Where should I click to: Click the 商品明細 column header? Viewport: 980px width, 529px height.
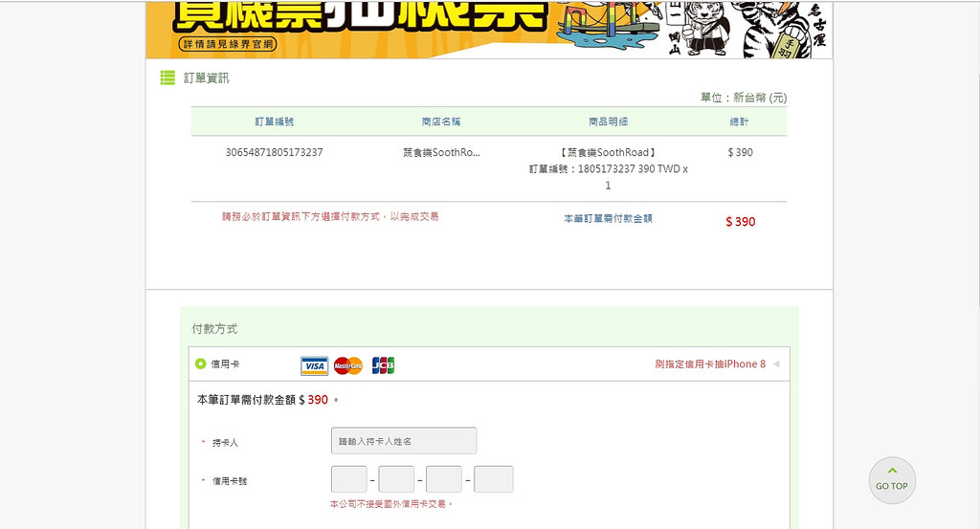(608, 121)
